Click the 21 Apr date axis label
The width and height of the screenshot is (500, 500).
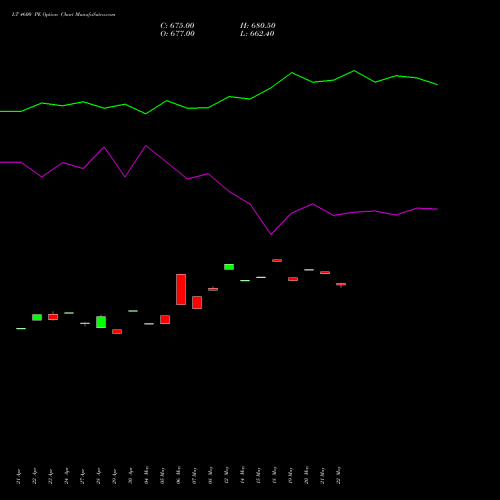(x=19, y=477)
